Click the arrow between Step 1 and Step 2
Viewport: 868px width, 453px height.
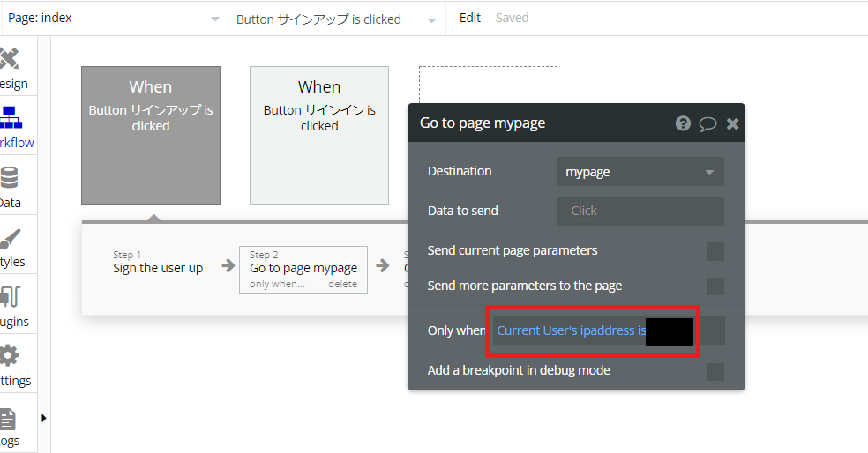pos(228,266)
